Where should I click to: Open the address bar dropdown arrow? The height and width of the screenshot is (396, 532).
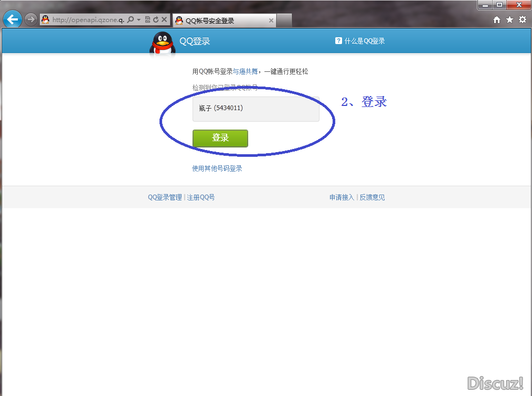(x=139, y=20)
